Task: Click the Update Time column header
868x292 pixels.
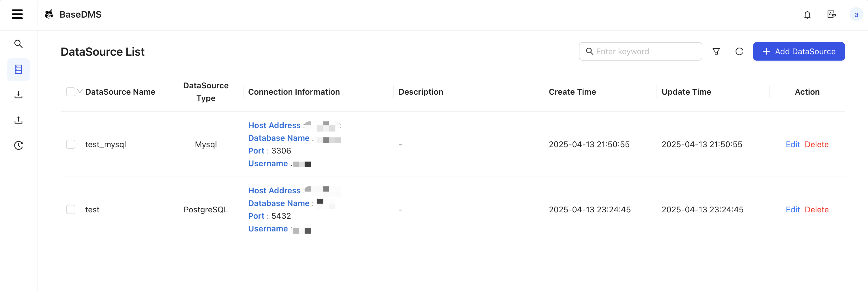Action: coord(686,92)
